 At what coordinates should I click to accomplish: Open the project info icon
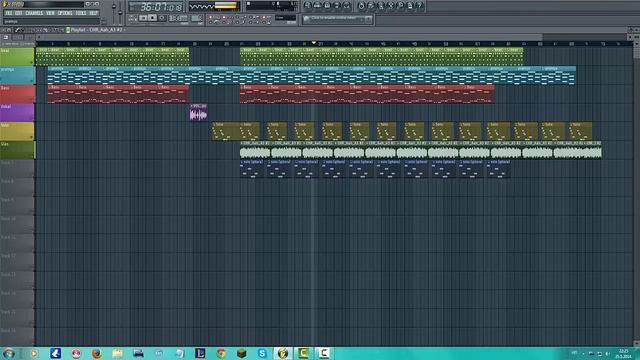click(x=410, y=5)
